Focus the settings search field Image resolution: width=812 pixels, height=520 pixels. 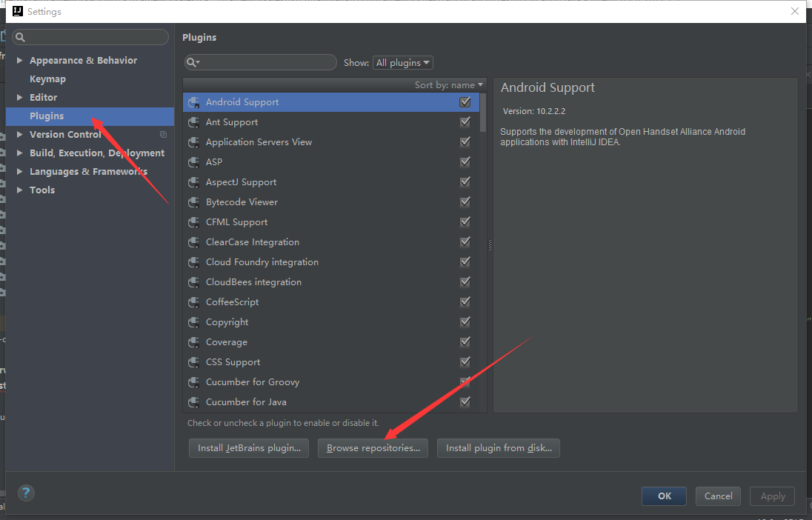pyautogui.click(x=90, y=37)
